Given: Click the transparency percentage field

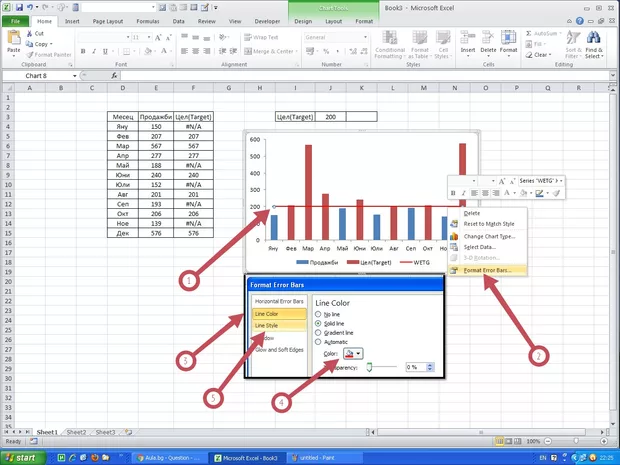Looking at the screenshot, I should (416, 367).
